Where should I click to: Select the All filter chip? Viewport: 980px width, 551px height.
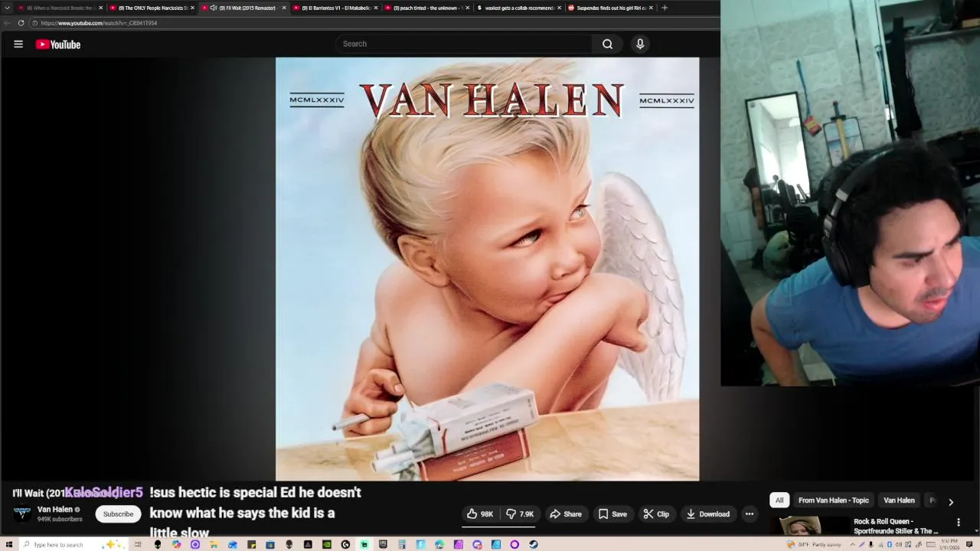779,500
